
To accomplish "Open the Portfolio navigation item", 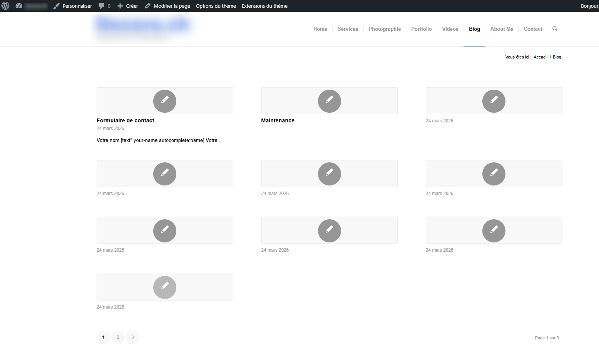I will 421,29.
